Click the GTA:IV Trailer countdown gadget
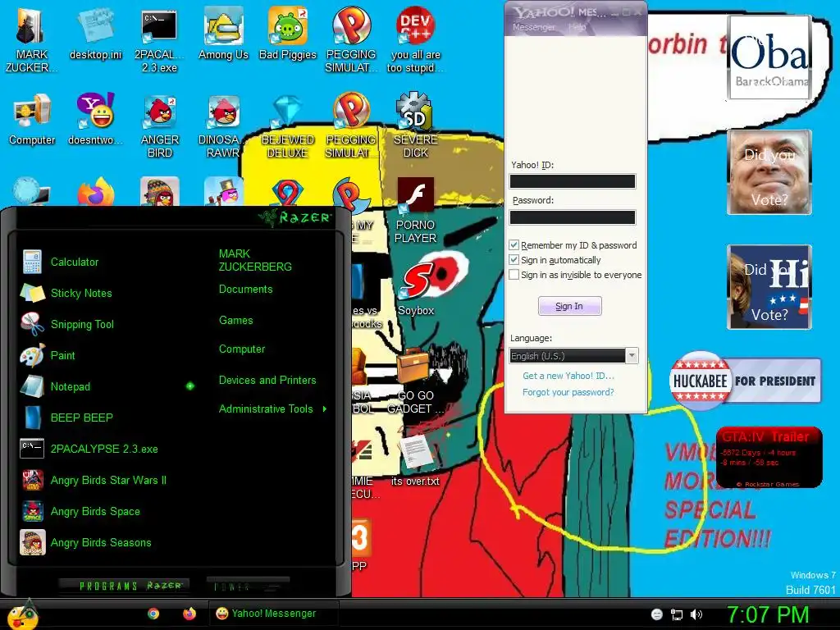This screenshot has width=840, height=630. pyautogui.click(x=769, y=458)
